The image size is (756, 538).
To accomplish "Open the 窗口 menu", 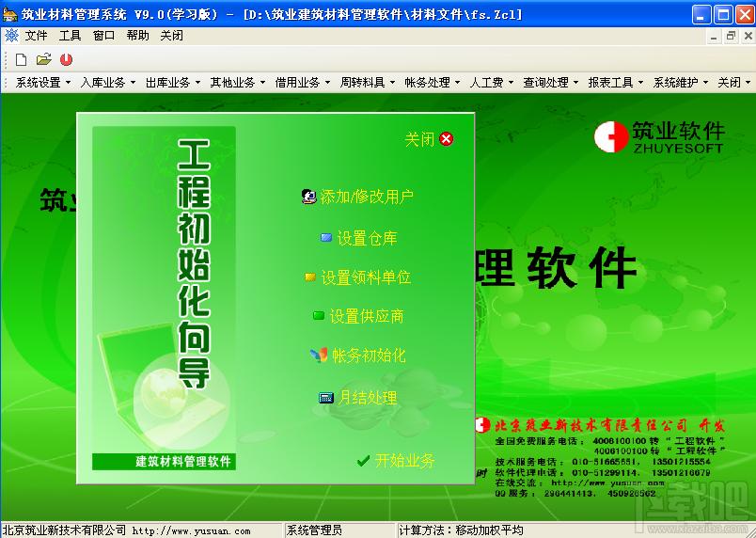I will coord(103,35).
